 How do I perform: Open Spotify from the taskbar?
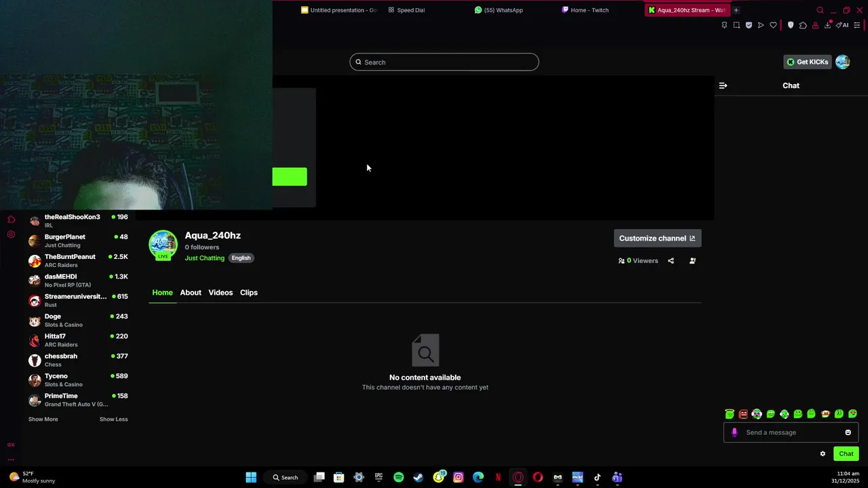(399, 477)
